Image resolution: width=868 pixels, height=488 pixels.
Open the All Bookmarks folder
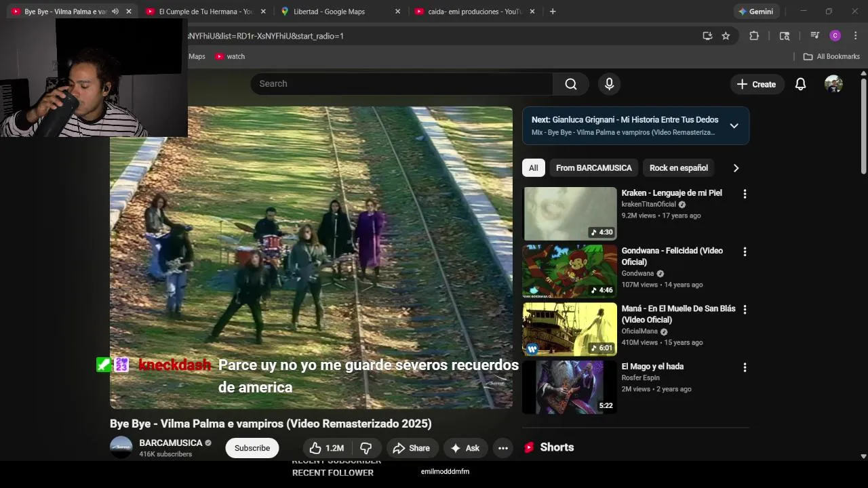tap(831, 56)
